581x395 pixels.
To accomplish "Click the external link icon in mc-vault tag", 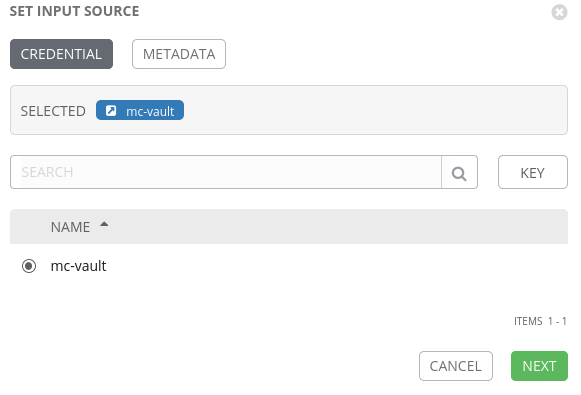I will (111, 110).
